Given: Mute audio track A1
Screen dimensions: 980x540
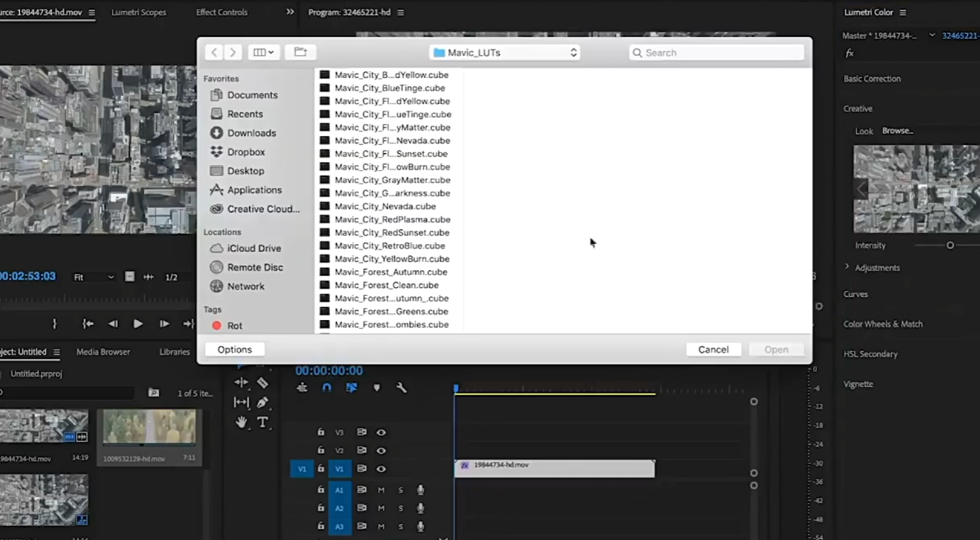Looking at the screenshot, I should 381,490.
